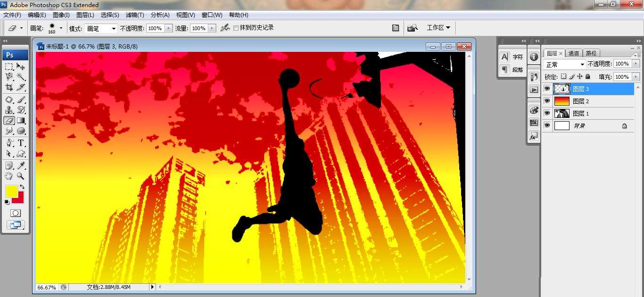This screenshot has height=297, width=644.
Task: Toggle lock all padlock icon
Action: tap(587, 76)
